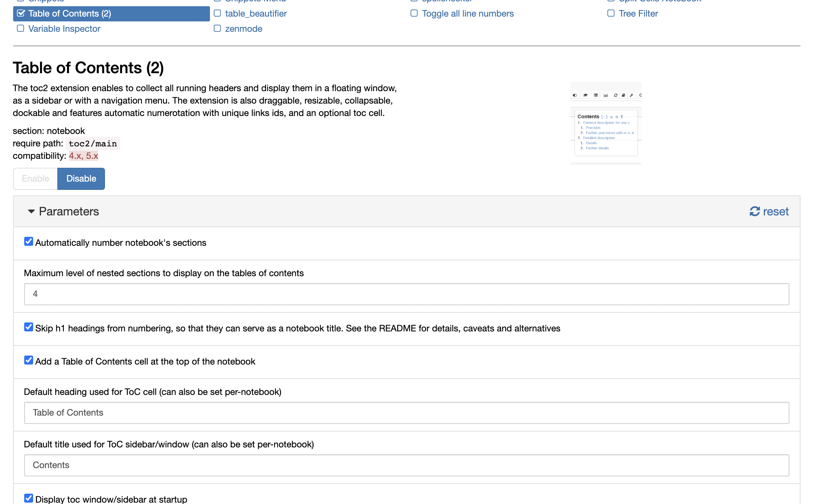Open the toc2 preview thumbnail image
Viewport: 835px width, 504px height.
606,123
